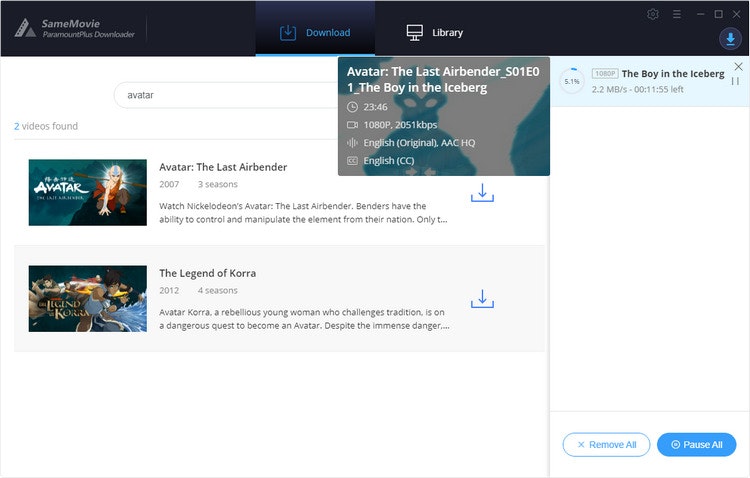Click 'English (CC)' subtitle info
Image resolution: width=750 pixels, height=478 pixels.
[389, 161]
